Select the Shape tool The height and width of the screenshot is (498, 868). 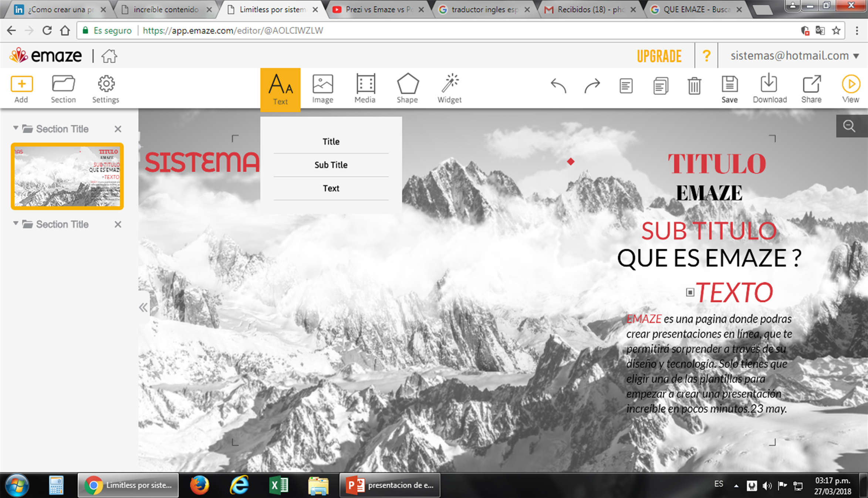pos(407,89)
